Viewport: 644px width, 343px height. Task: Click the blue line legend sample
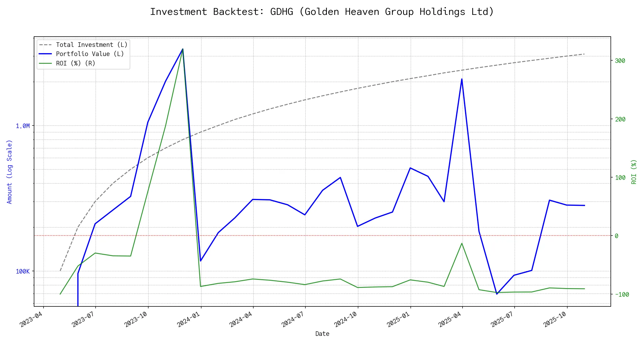coord(46,54)
